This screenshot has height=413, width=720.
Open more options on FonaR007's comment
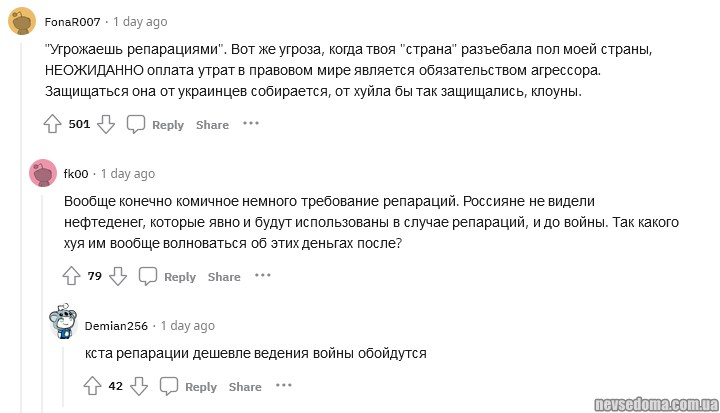[x=251, y=124]
